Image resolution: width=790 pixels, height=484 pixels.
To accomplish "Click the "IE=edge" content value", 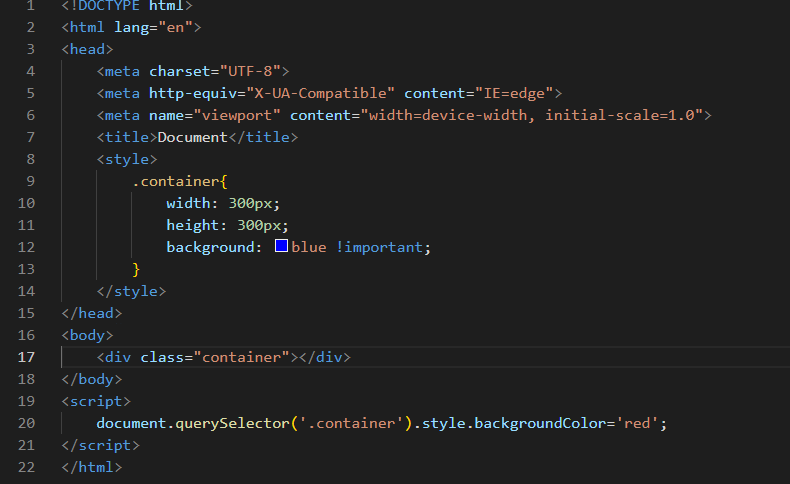I will click(x=514, y=93).
